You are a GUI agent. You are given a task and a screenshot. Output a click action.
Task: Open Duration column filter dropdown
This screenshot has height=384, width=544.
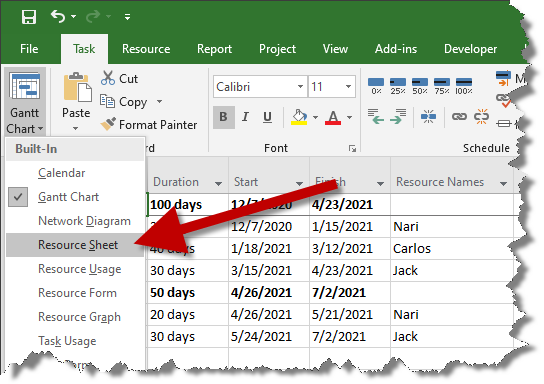coord(218,183)
